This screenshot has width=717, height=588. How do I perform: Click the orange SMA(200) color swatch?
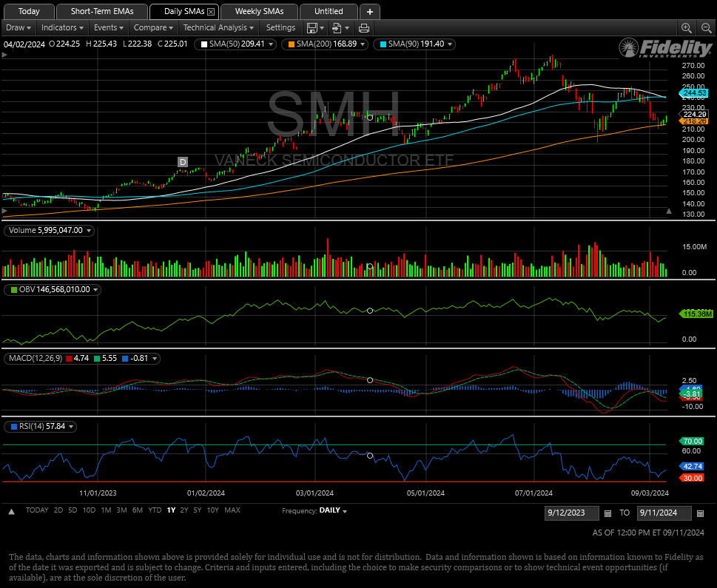click(x=291, y=44)
